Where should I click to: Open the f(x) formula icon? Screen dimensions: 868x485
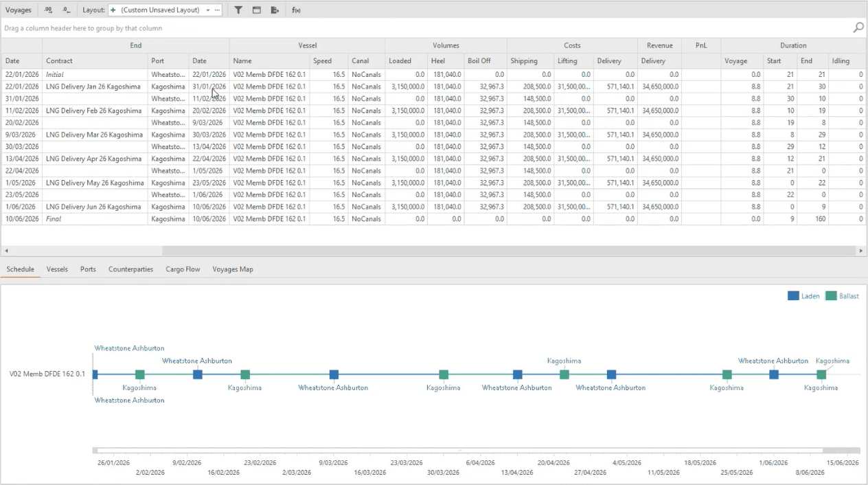point(296,10)
